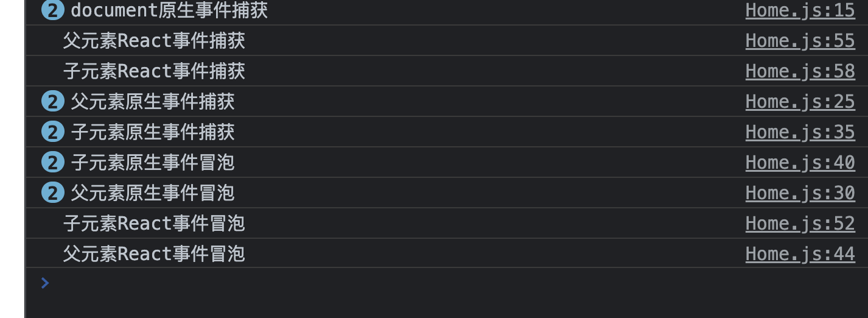868x318 pixels.
Task: Open the Home.js:15 source link
Action: [800, 10]
